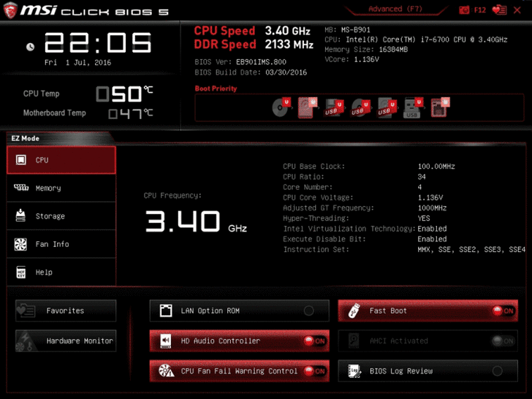Click the CPU Ratio value 34
The width and height of the screenshot is (532, 399).
point(422,177)
